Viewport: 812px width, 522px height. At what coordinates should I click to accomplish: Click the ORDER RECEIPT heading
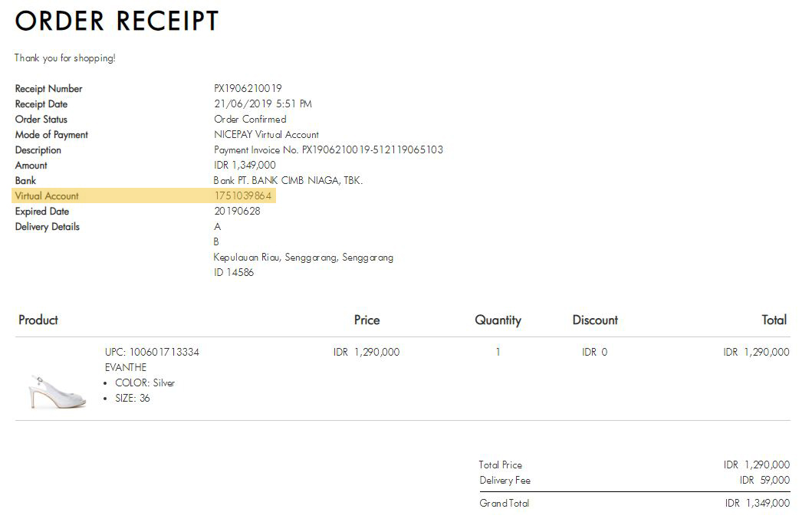(117, 21)
